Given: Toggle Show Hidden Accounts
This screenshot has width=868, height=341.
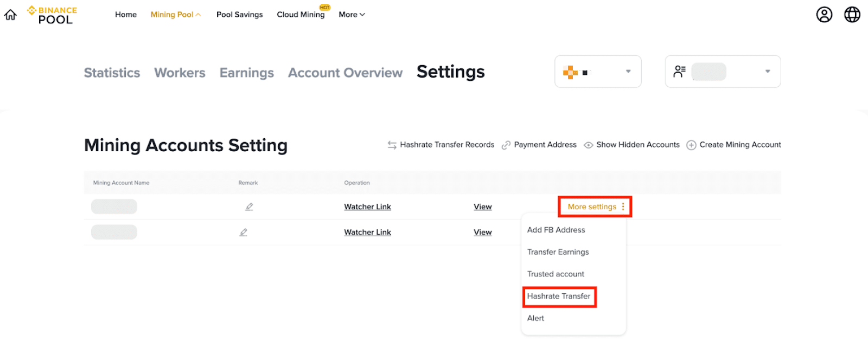Looking at the screenshot, I should tap(632, 145).
